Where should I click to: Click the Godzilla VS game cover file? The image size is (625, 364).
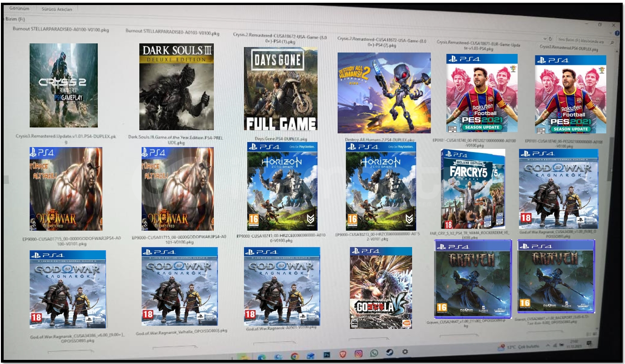coord(381,288)
